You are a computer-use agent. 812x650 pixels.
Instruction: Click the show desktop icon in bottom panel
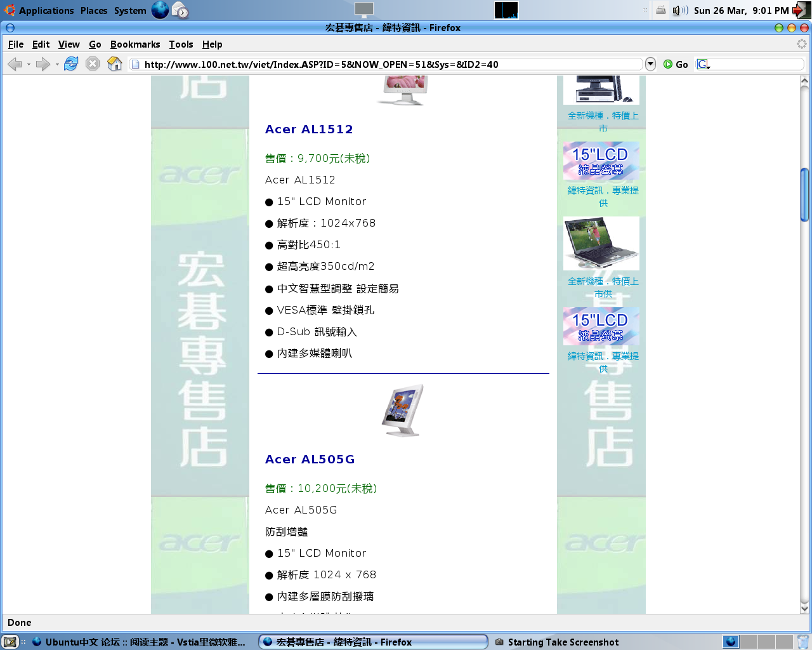(x=10, y=642)
